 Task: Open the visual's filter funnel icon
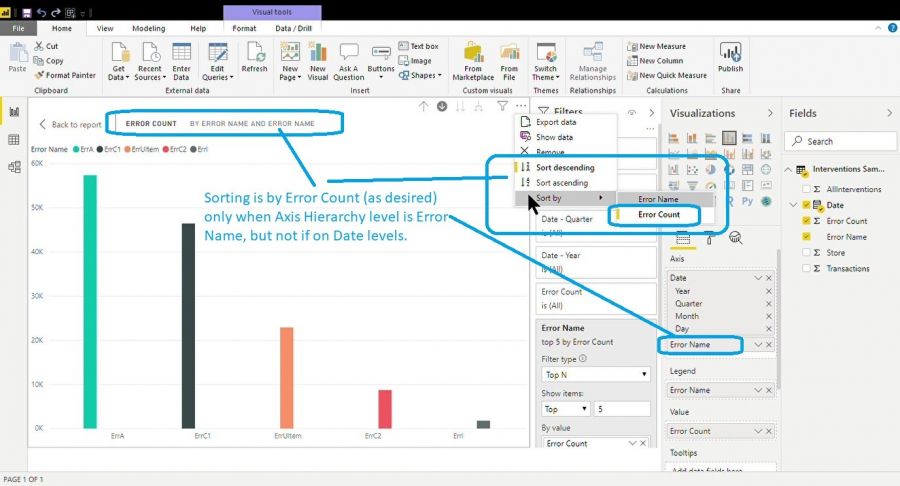pyautogui.click(x=502, y=106)
